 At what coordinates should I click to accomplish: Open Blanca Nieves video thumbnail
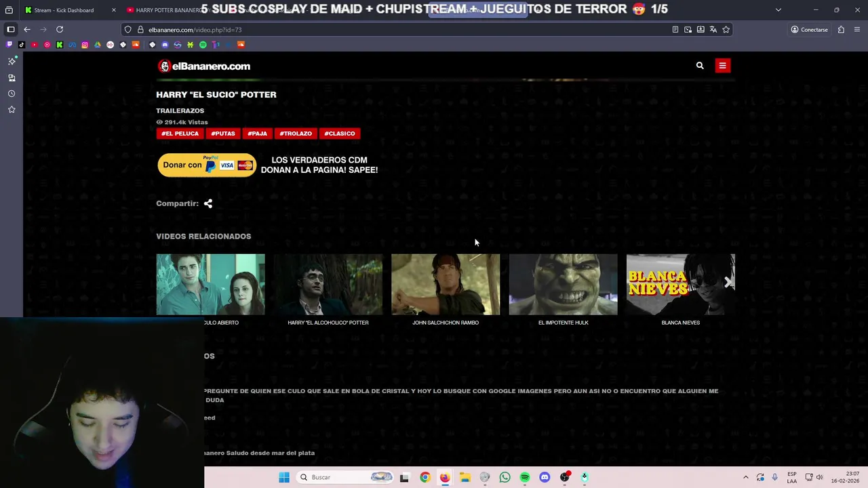point(680,285)
